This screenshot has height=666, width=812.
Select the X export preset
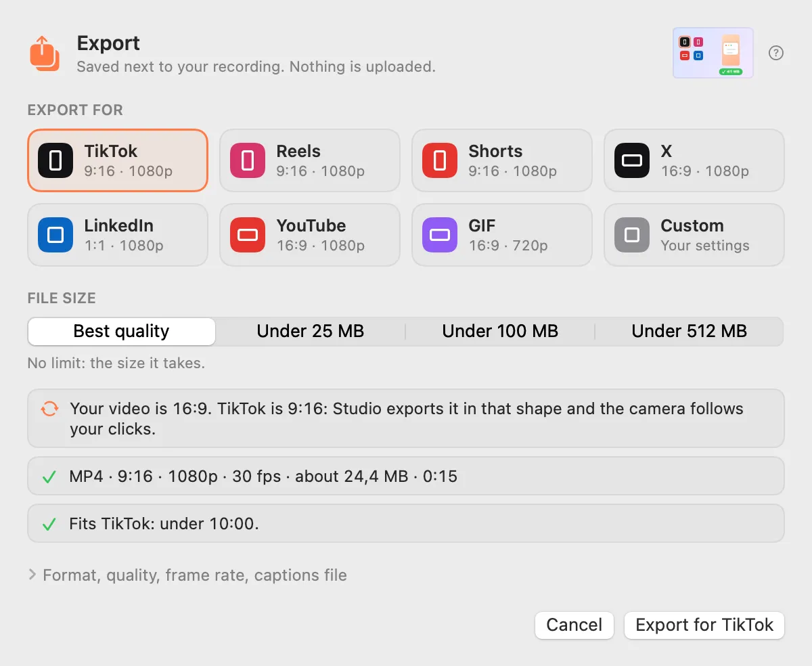pos(694,160)
